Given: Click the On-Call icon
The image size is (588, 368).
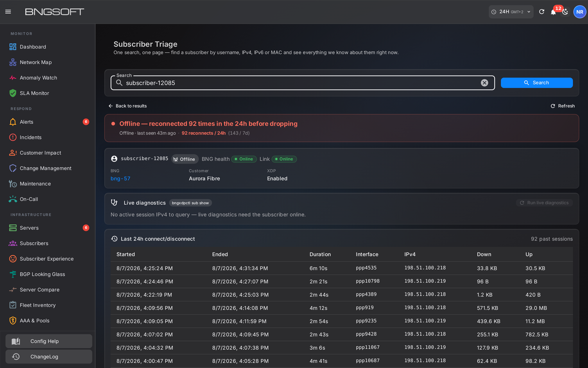Looking at the screenshot, I should (13, 199).
